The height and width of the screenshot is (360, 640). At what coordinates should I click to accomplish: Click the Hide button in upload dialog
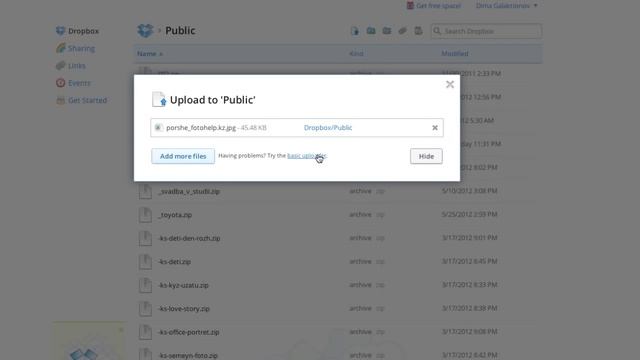click(x=426, y=156)
